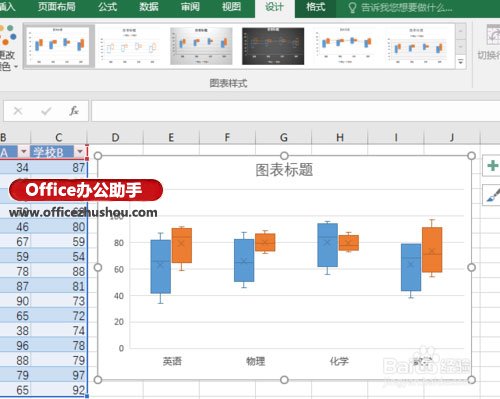The image size is (500, 399).
Task: Apply the first chart style thumbnail
Action: [x=59, y=46]
